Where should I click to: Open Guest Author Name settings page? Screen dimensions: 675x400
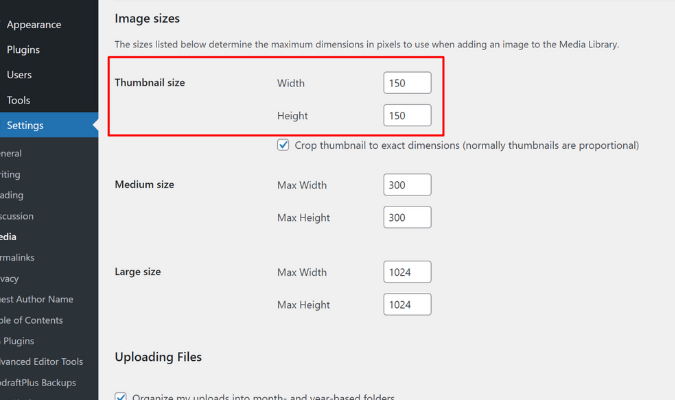coord(37,299)
